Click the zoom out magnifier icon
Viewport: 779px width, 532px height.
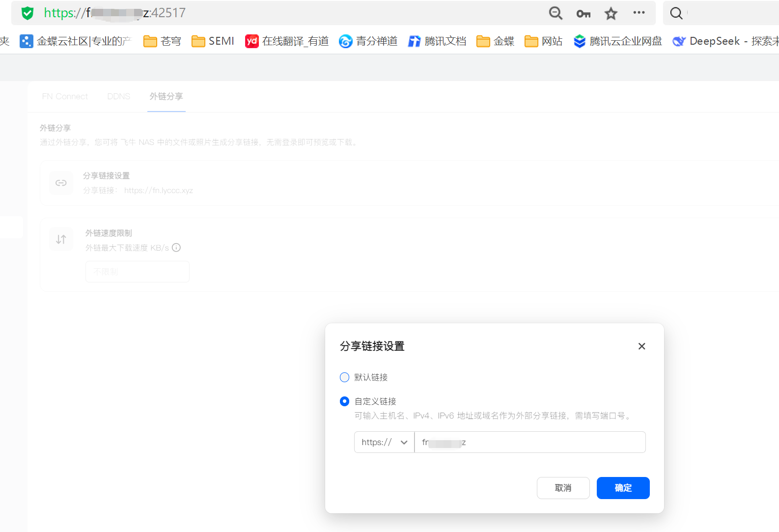tap(556, 13)
